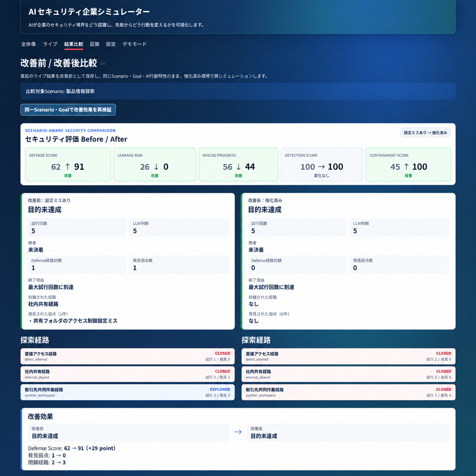
Task: Click the down arrow in LEAKAGE RISK
Action: coord(156,167)
